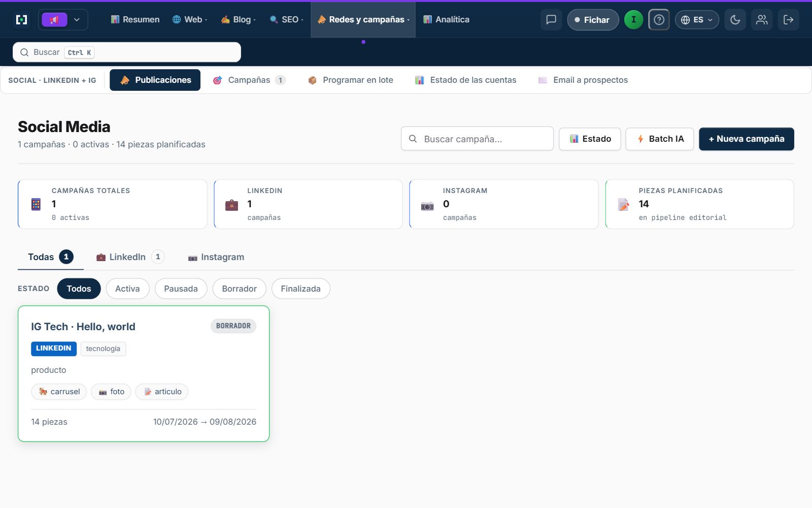
Task: Open the megaphone module switcher dropdown
Action: [x=63, y=20]
